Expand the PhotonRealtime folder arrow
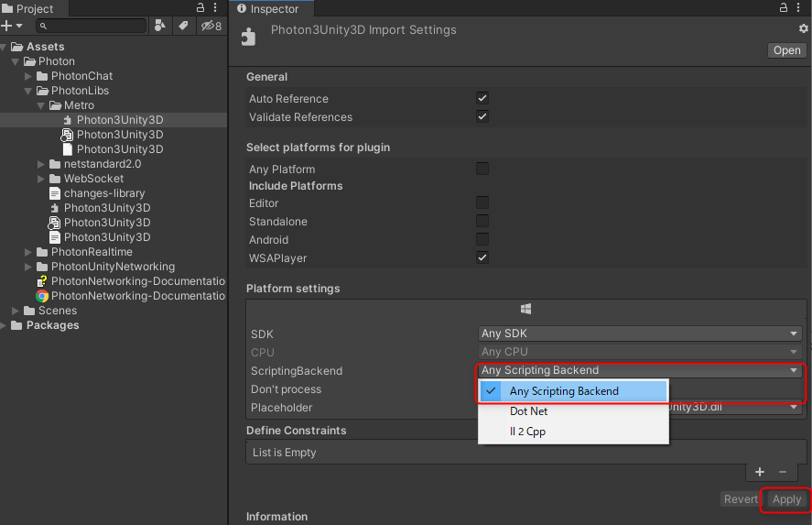 click(x=28, y=252)
